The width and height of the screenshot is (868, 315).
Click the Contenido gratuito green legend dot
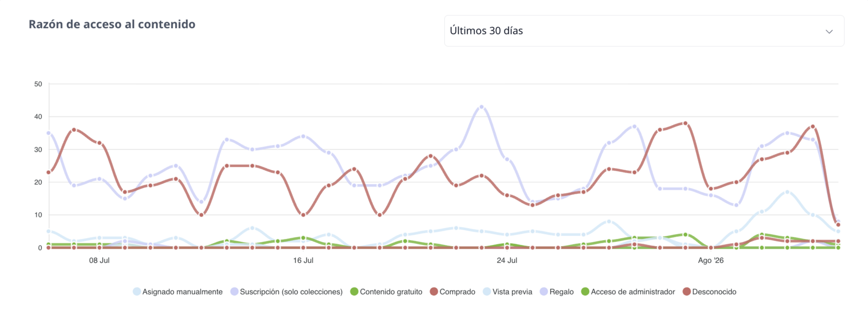click(x=354, y=292)
